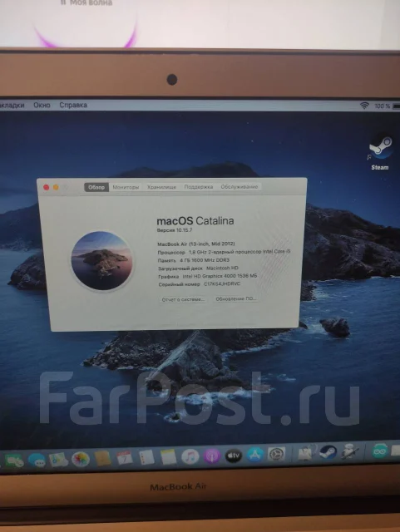Click memory value 4 ГБ 1600 MHz DDR3

pyautogui.click(x=205, y=260)
